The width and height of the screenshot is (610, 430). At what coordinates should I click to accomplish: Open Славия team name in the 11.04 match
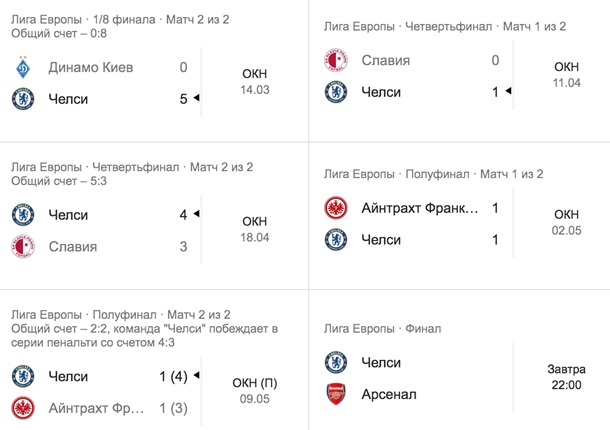[386, 61]
